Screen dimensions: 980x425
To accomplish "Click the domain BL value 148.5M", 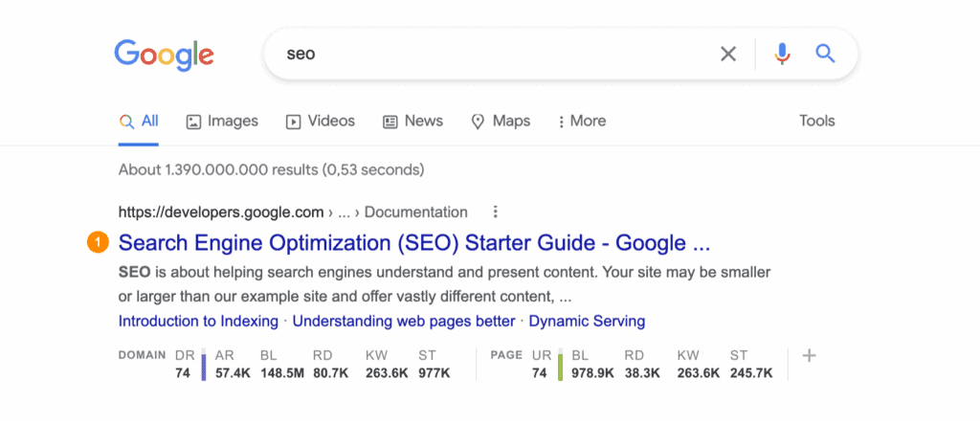I will (281, 373).
